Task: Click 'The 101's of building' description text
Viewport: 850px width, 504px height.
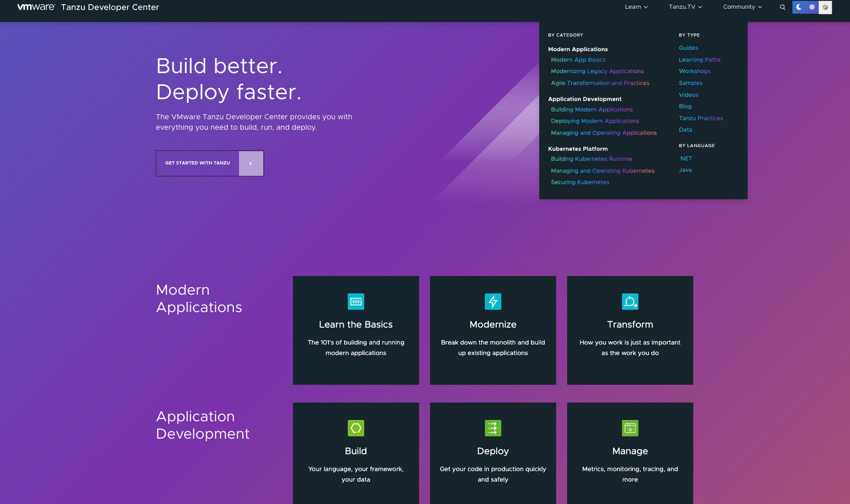Action: [356, 348]
